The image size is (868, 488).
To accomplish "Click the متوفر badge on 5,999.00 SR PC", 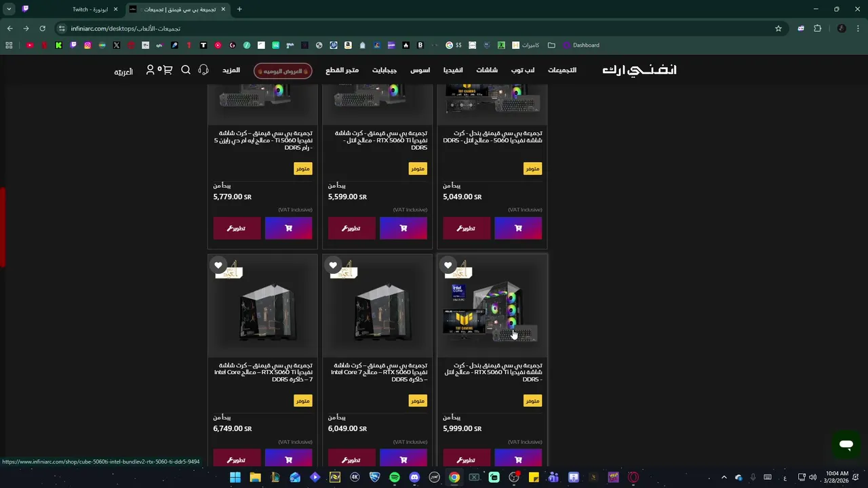I will pyautogui.click(x=532, y=401).
